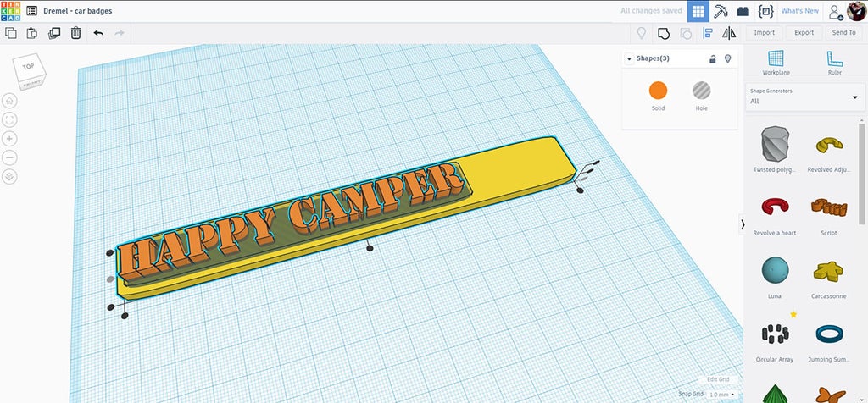Set shape to Hole striped swatch
The width and height of the screenshot is (868, 403).
click(x=701, y=90)
